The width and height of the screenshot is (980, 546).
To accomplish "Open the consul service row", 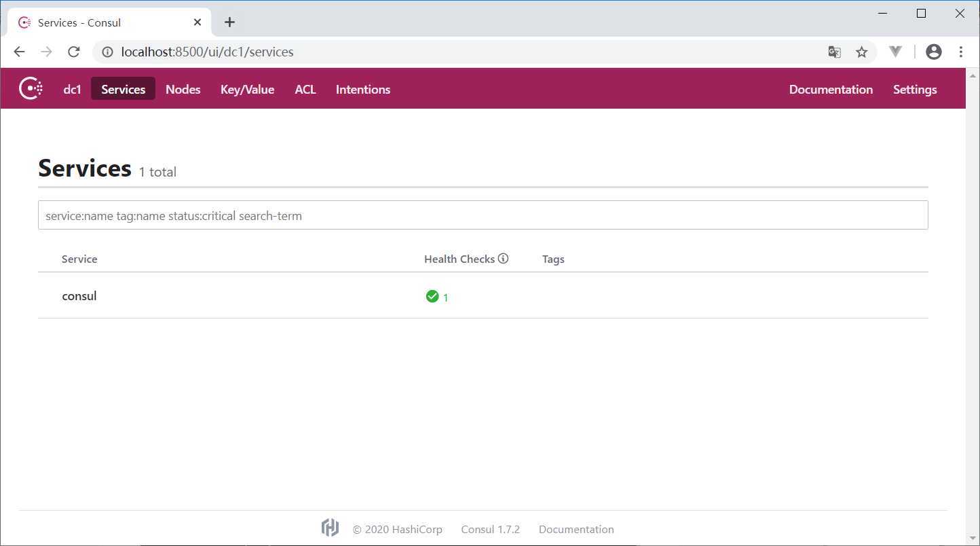I will click(483, 296).
